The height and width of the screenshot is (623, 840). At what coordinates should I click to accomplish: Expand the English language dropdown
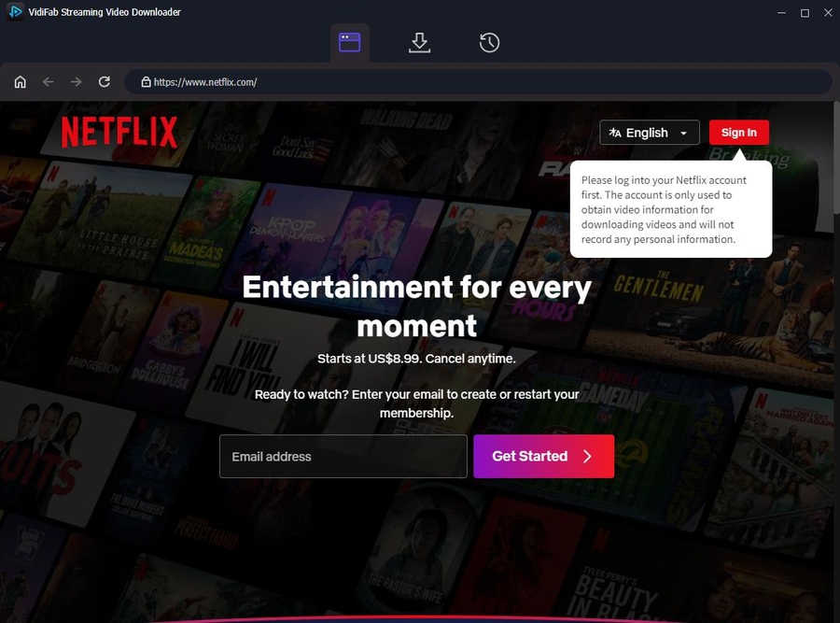(650, 133)
